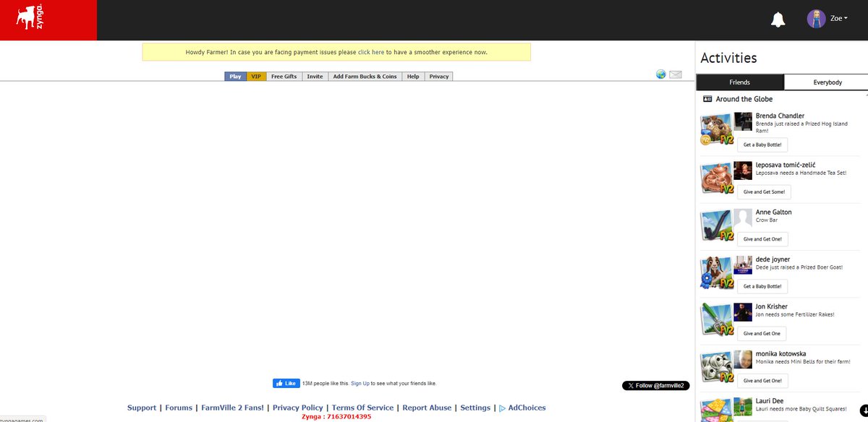Click Brenda Chandler's profile picture
868x422 pixels.
(743, 121)
